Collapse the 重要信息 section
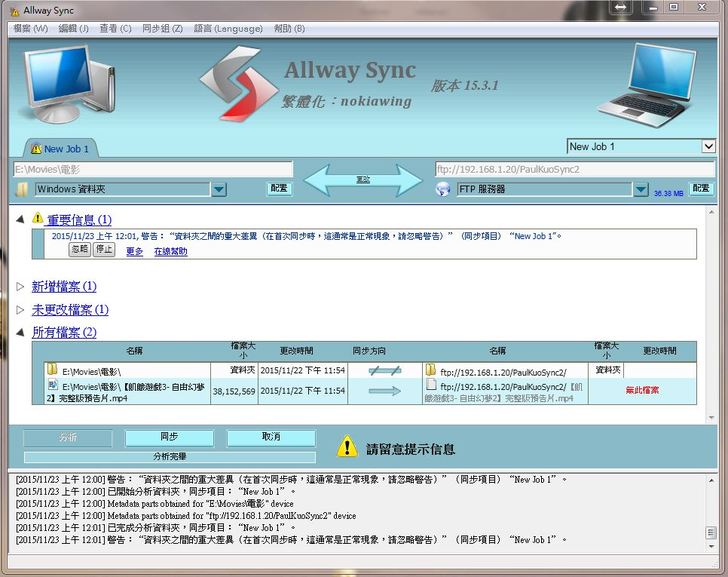Image resolution: width=728 pixels, height=577 pixels. tap(20, 219)
